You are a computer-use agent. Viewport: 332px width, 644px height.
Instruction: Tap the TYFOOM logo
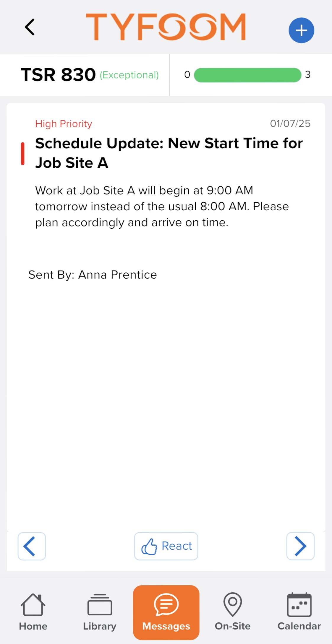pos(166,27)
